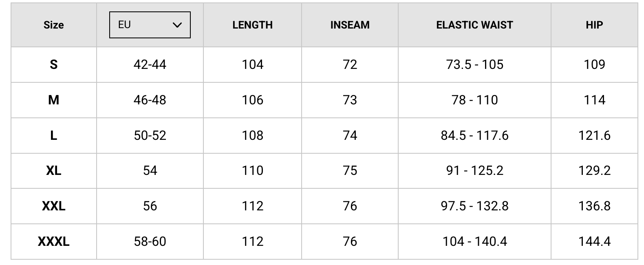Image resolution: width=644 pixels, height=265 pixels.
Task: Click the Size column header
Action: point(54,25)
